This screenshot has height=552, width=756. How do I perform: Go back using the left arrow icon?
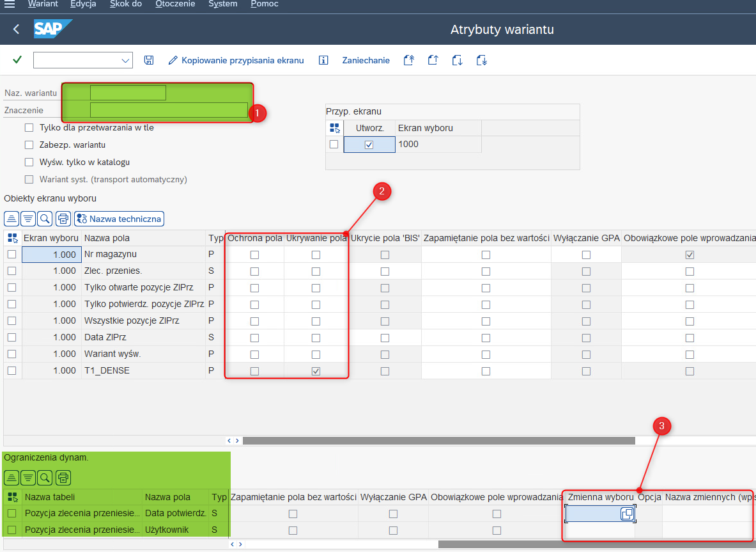click(16, 29)
